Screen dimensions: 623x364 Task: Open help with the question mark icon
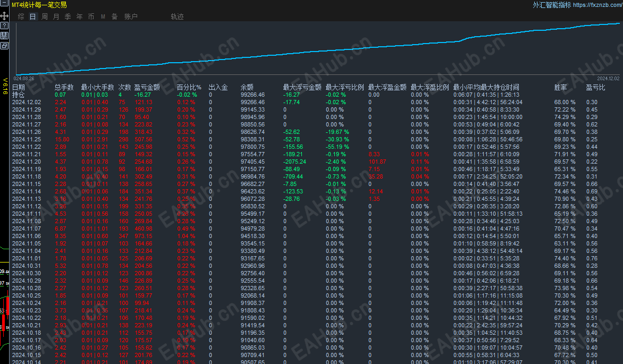click(4, 26)
